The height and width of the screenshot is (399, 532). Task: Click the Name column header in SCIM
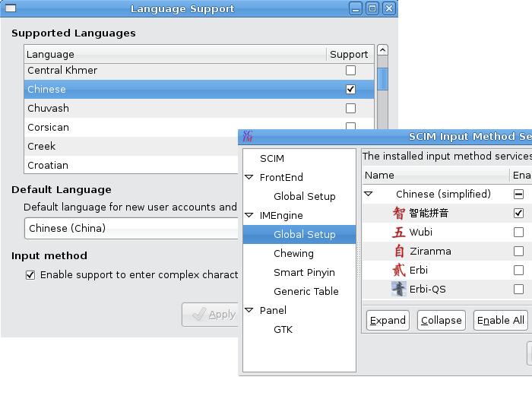[435, 176]
